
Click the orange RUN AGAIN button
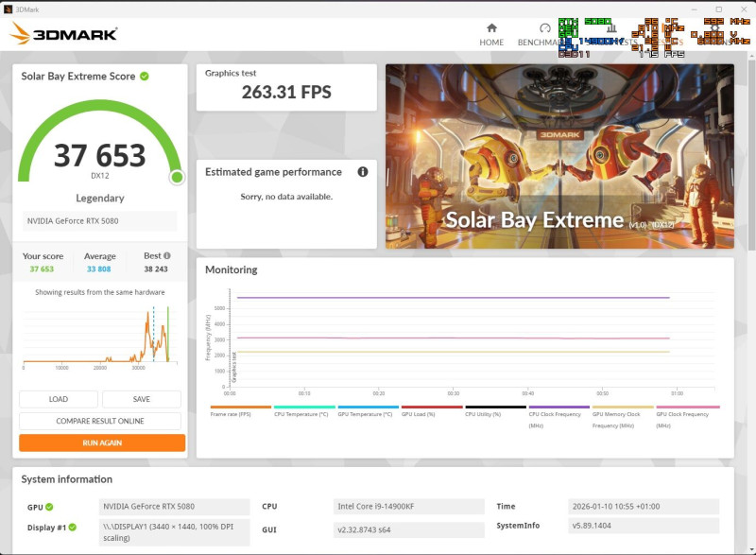click(102, 442)
